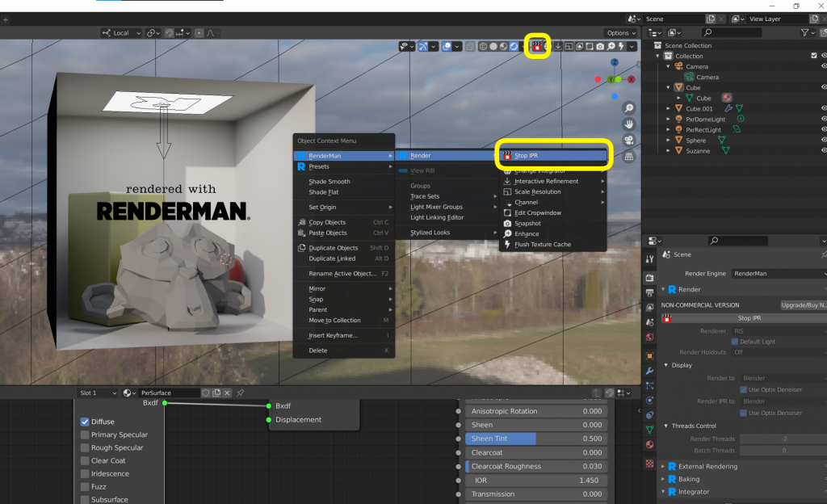Switch perspective/orthographic with the grid gizmo
This screenshot has width=827, height=504.
tap(628, 157)
